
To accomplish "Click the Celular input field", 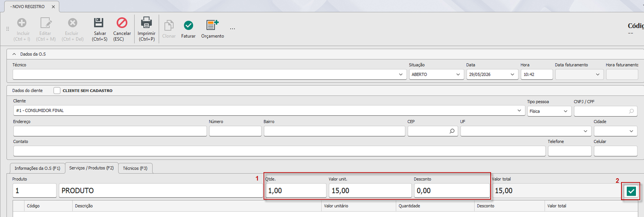I will [615, 151].
